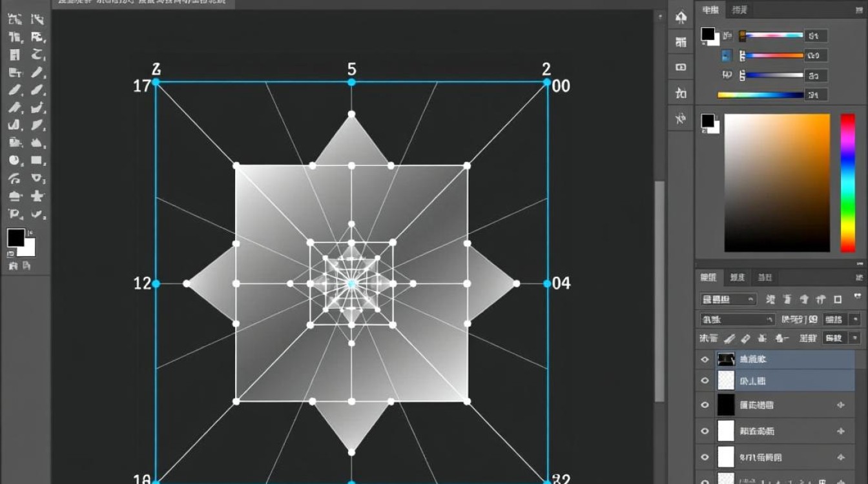Select the rectangle shape tool in the left toolbox

37,160
